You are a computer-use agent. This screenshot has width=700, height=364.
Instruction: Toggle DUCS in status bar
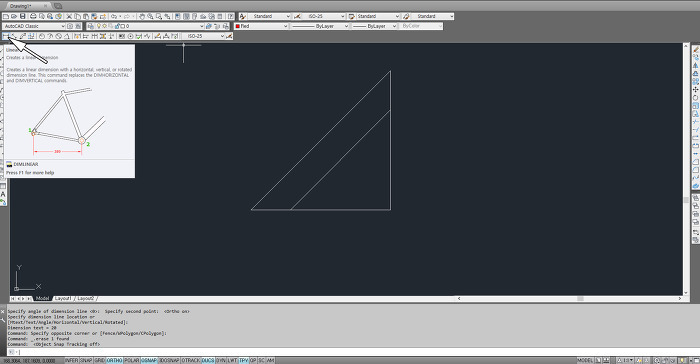coord(208,360)
